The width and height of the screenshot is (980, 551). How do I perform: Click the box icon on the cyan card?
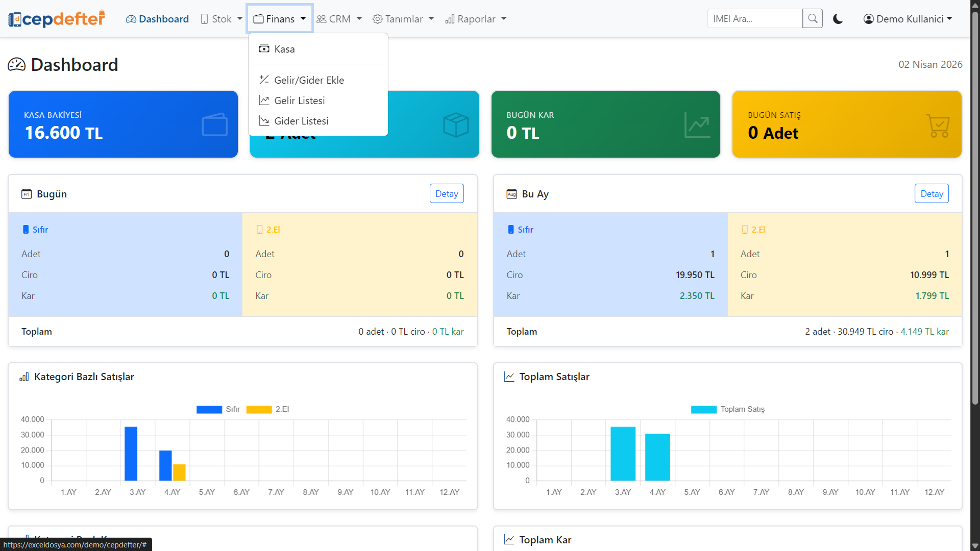point(455,124)
